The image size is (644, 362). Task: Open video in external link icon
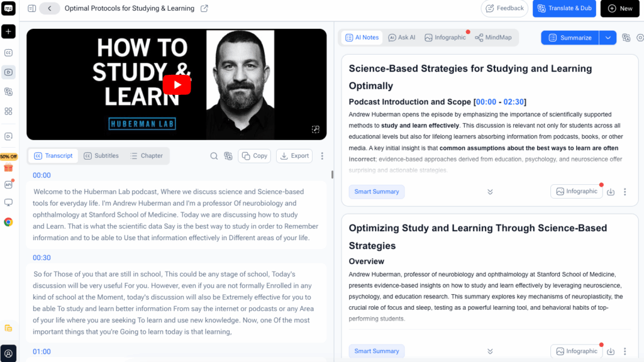[x=204, y=8]
